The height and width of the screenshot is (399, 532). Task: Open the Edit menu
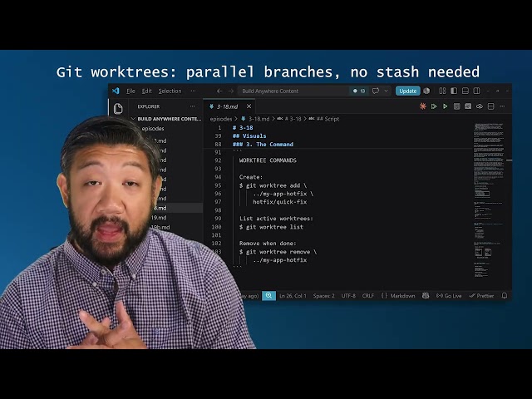point(146,91)
